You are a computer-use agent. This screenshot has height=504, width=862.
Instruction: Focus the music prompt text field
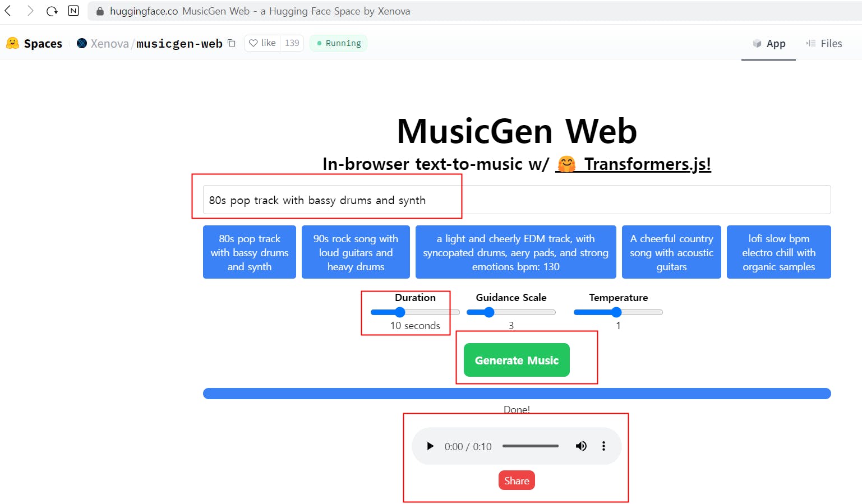[x=517, y=200]
